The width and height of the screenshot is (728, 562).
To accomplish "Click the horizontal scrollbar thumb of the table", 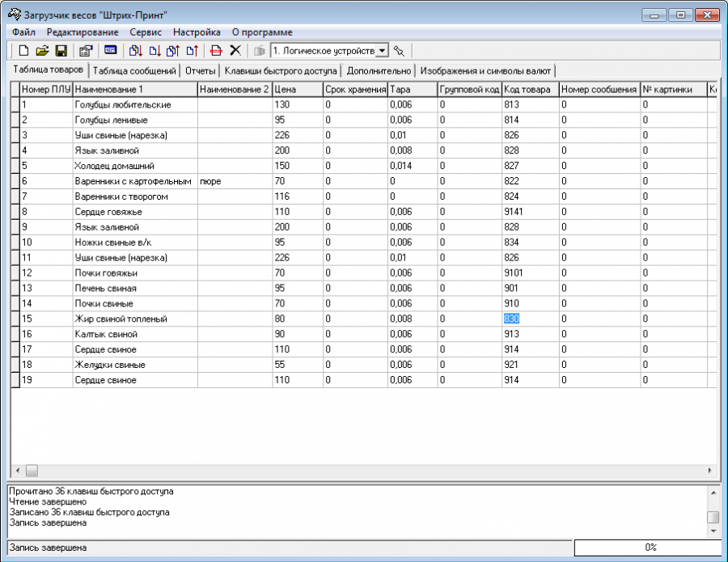I will point(32,471).
